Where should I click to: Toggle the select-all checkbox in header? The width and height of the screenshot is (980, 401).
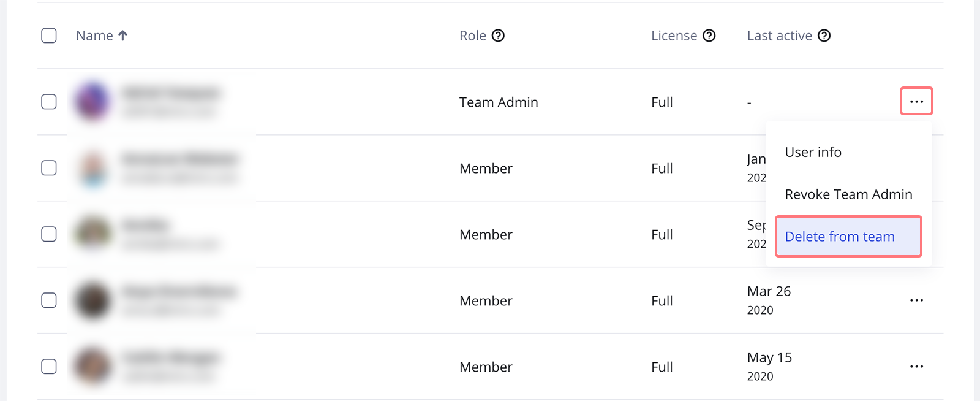[x=49, y=36]
